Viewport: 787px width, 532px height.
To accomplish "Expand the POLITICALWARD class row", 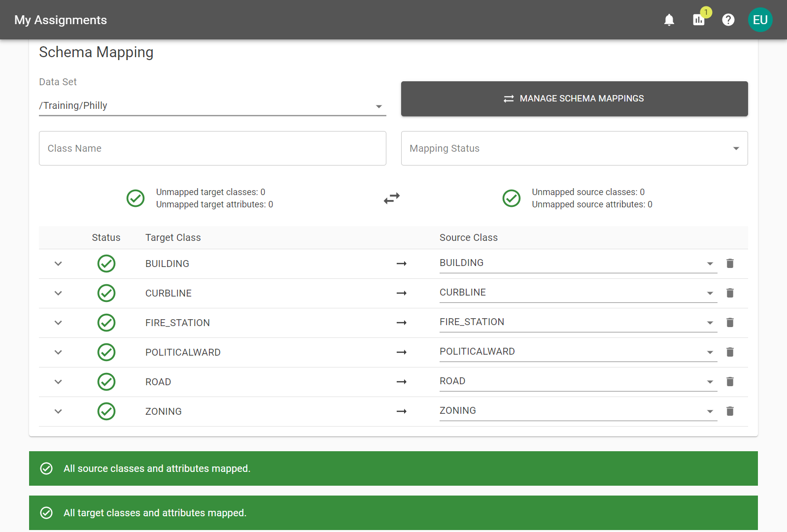I will point(58,352).
